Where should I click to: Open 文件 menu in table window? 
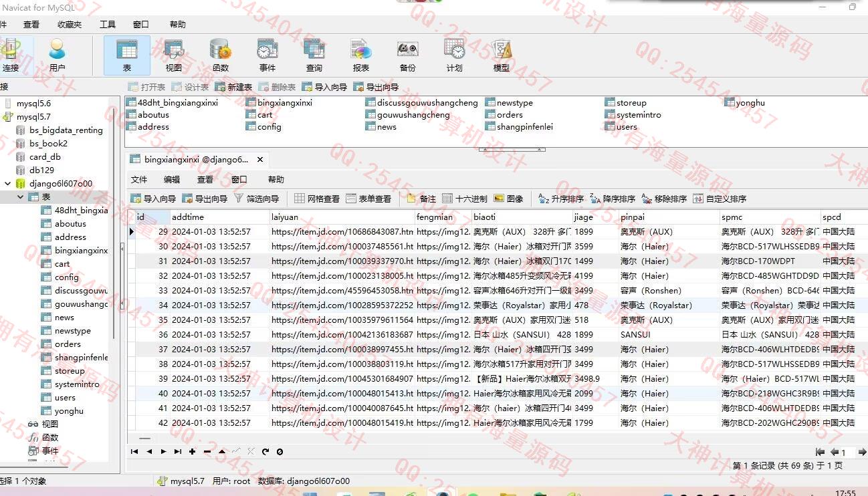coord(139,180)
